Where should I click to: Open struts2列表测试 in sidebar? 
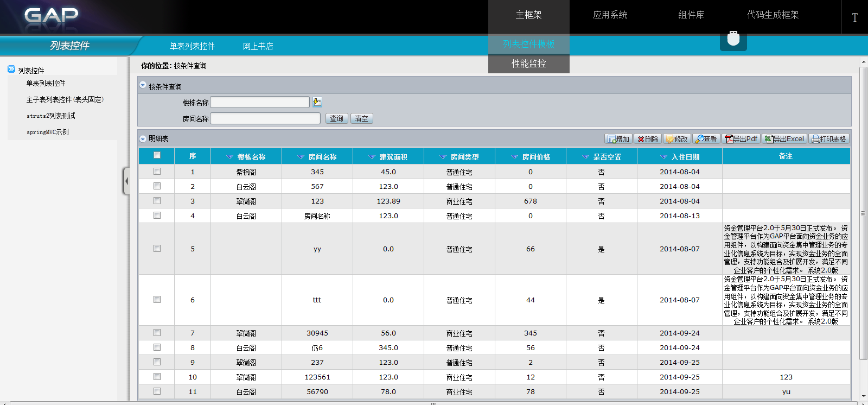tap(51, 116)
